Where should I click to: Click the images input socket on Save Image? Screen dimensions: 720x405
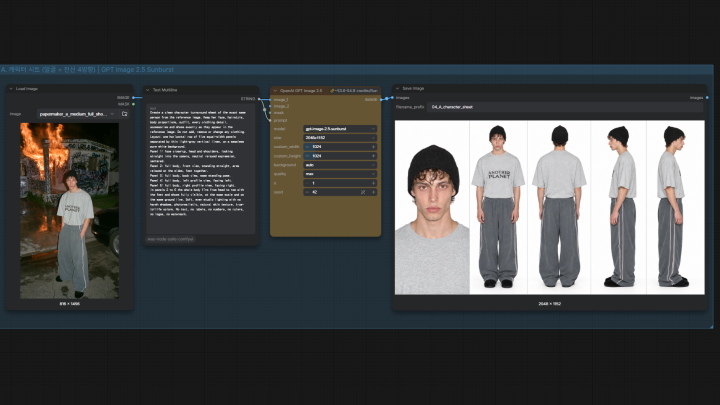(x=392, y=97)
